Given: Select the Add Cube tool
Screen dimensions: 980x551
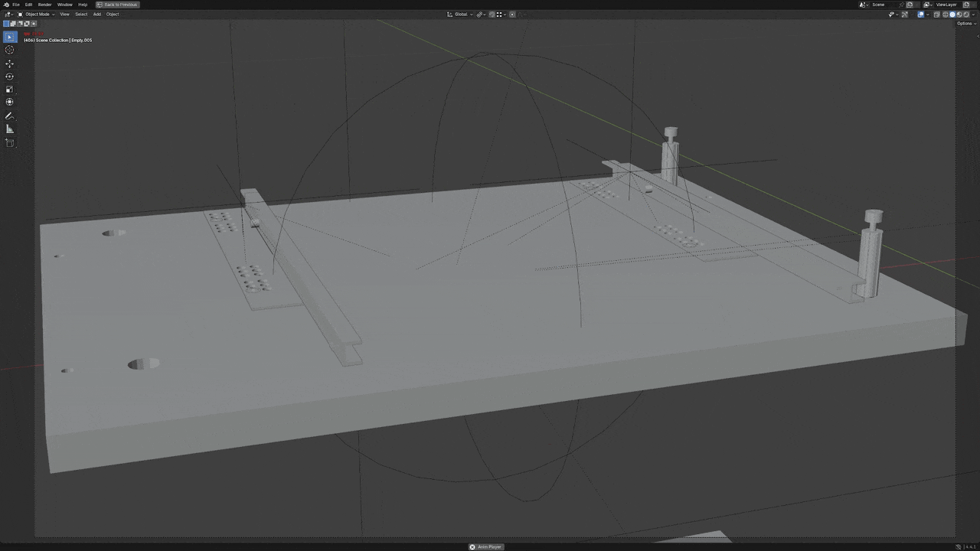Looking at the screenshot, I should coord(10,143).
